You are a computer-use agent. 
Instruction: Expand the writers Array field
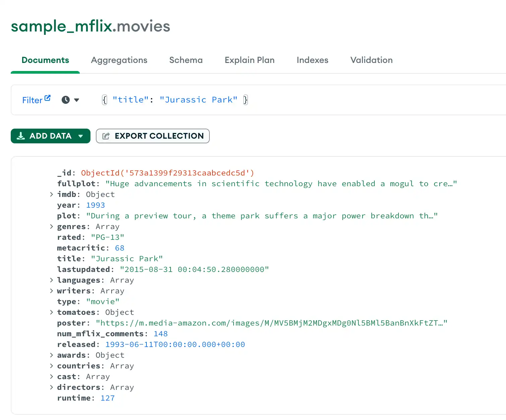click(x=51, y=291)
